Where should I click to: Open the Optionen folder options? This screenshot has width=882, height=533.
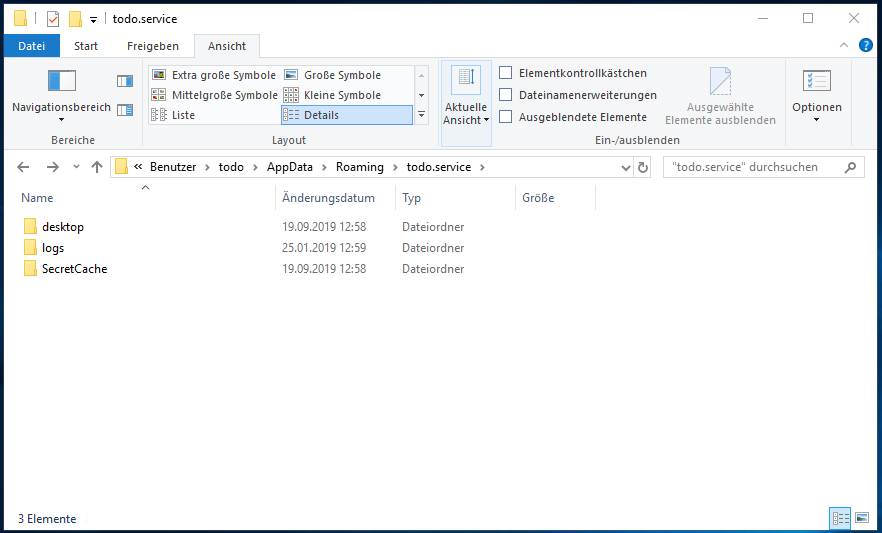tap(817, 96)
